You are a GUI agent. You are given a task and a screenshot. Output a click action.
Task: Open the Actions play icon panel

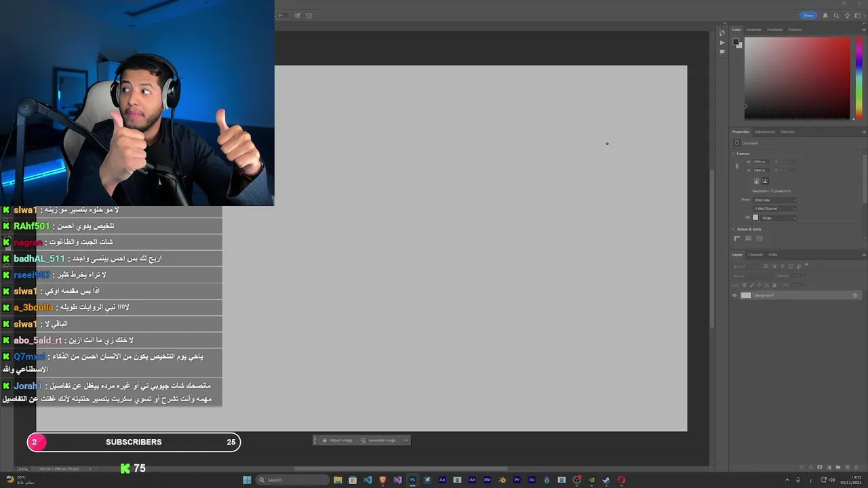[722, 43]
